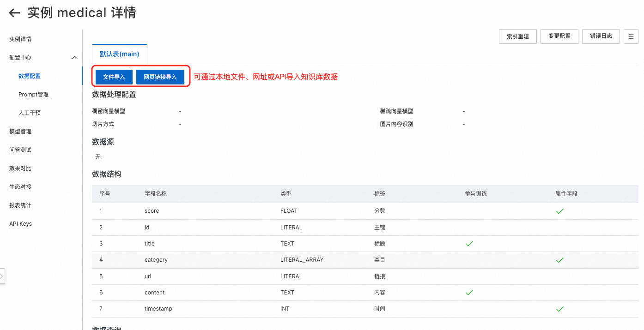Click the LITERAL_ARRAY type cell
This screenshot has width=644, height=330.
click(x=302, y=260)
